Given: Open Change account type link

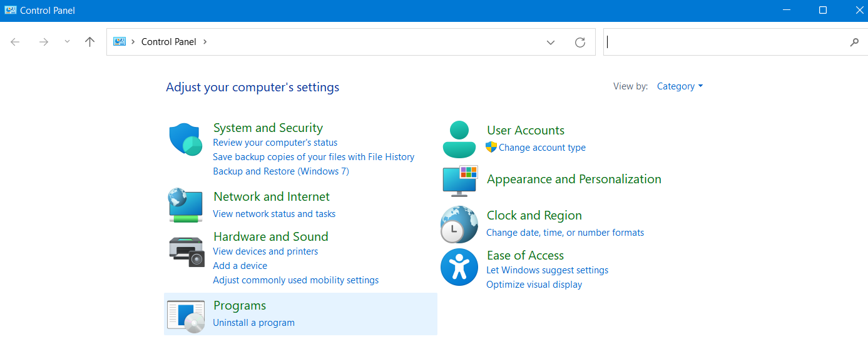Looking at the screenshot, I should pos(542,148).
